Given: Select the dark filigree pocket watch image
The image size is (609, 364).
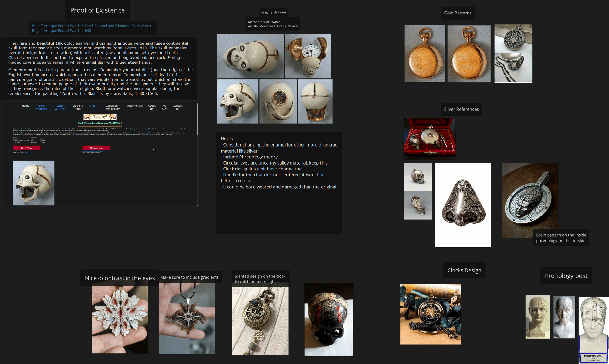Looking at the screenshot, I should [513, 54].
